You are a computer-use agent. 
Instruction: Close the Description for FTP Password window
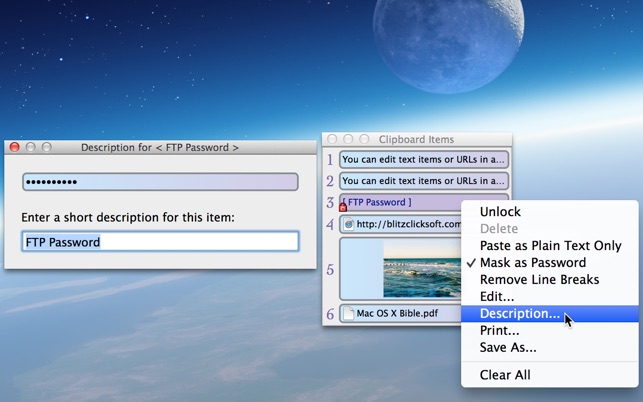pos(14,147)
